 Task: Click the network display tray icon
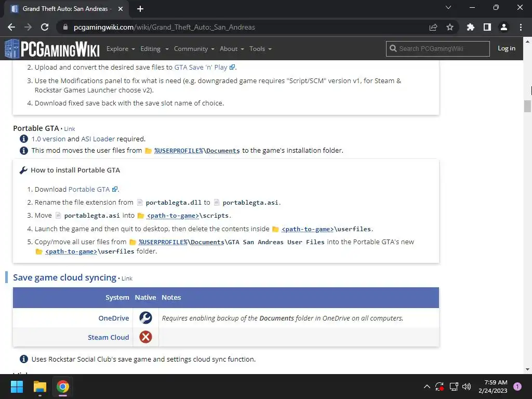[454, 387]
